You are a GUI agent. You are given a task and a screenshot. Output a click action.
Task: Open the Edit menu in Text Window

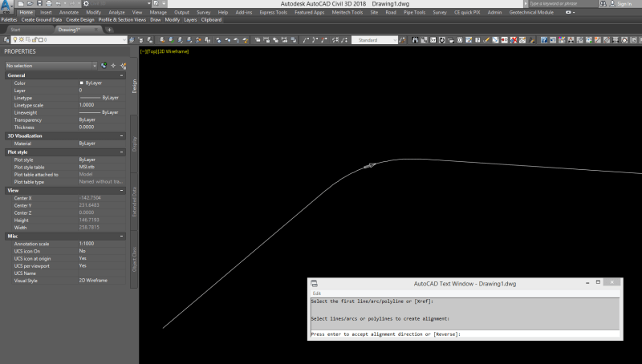tap(317, 293)
